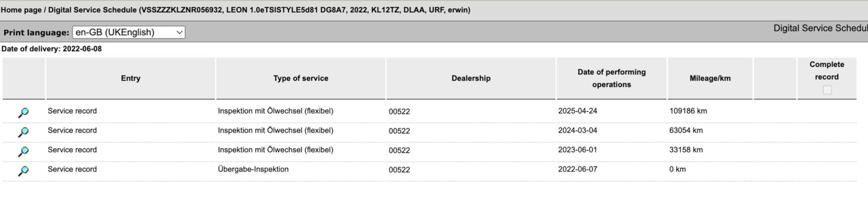Click the Mileage/km column header

[710, 78]
